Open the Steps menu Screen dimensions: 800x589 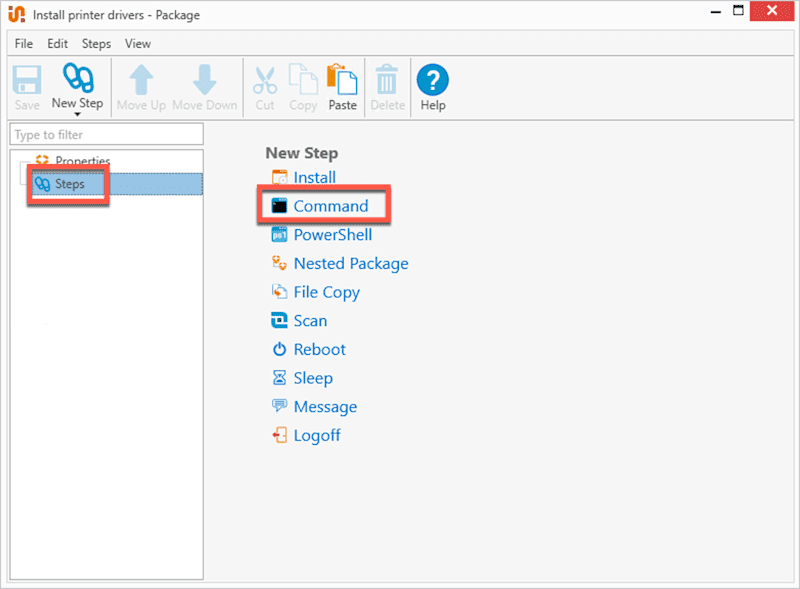(x=96, y=44)
